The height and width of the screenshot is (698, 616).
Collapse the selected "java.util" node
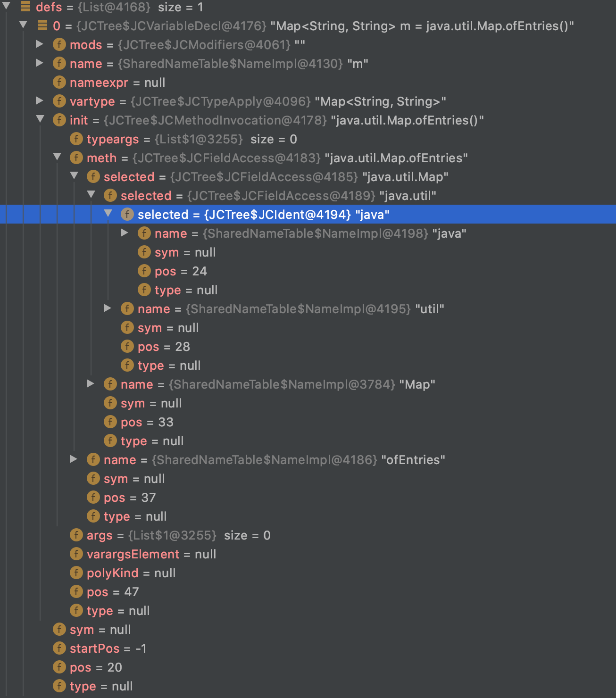click(x=91, y=194)
